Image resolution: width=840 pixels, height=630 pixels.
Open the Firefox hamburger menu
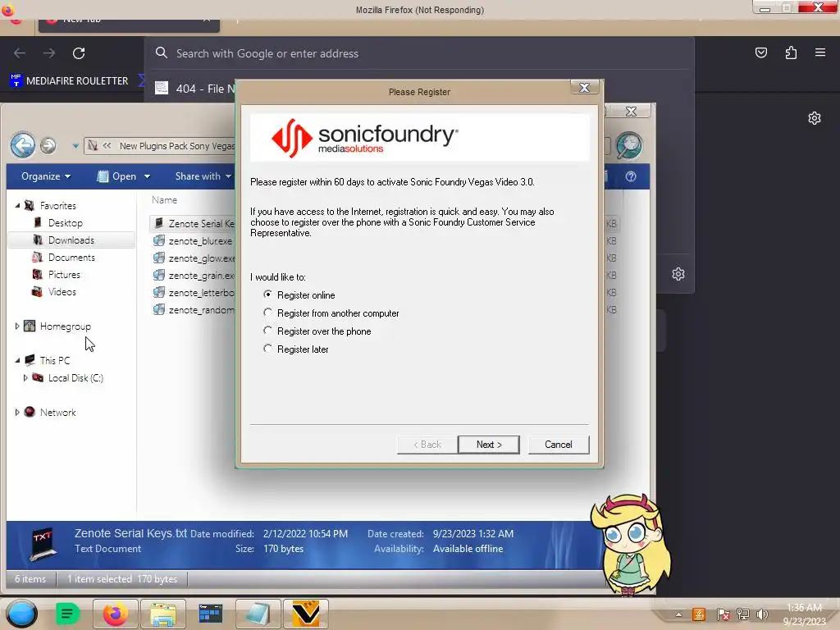pyautogui.click(x=820, y=52)
